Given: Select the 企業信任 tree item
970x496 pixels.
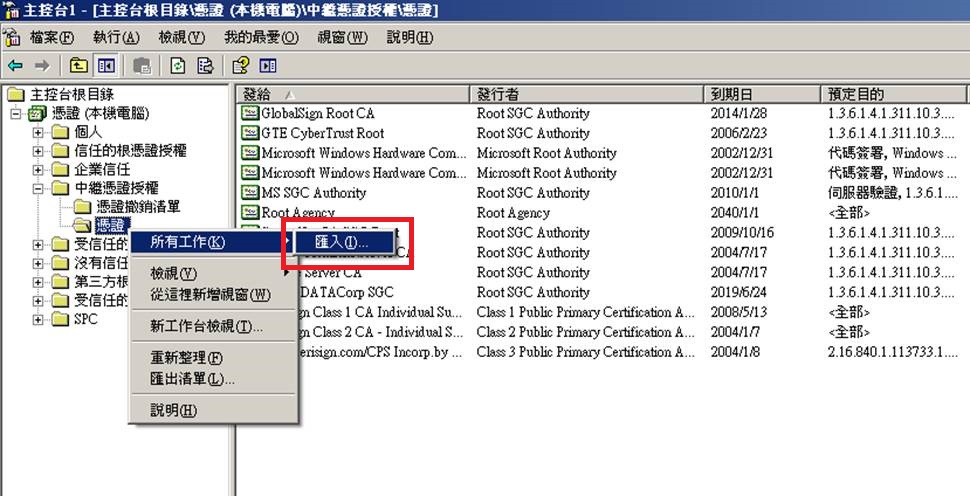Looking at the screenshot, I should [102, 169].
